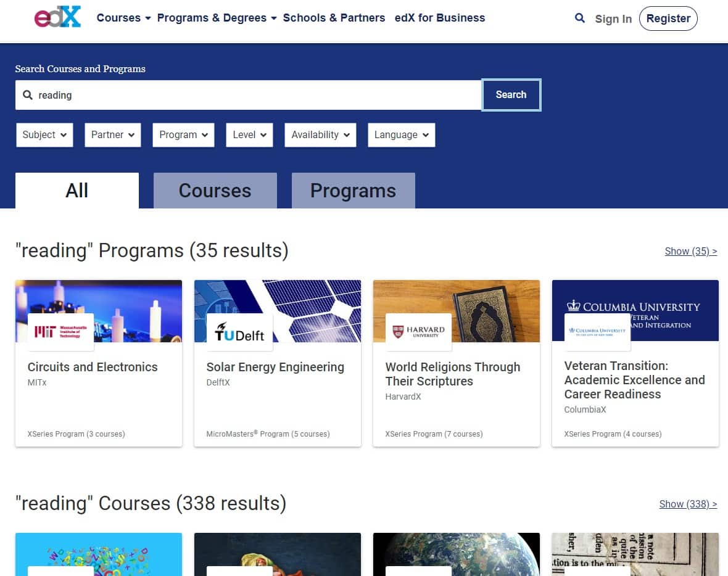Open the Language filter dropdown
Screen dimensions: 728x576
[x=402, y=134]
